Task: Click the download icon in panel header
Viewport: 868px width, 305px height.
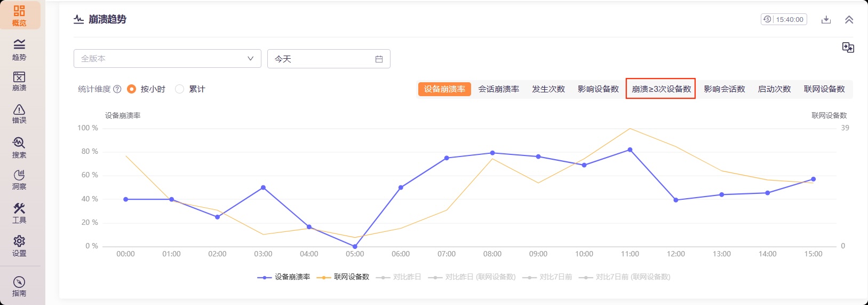Action: click(x=826, y=20)
